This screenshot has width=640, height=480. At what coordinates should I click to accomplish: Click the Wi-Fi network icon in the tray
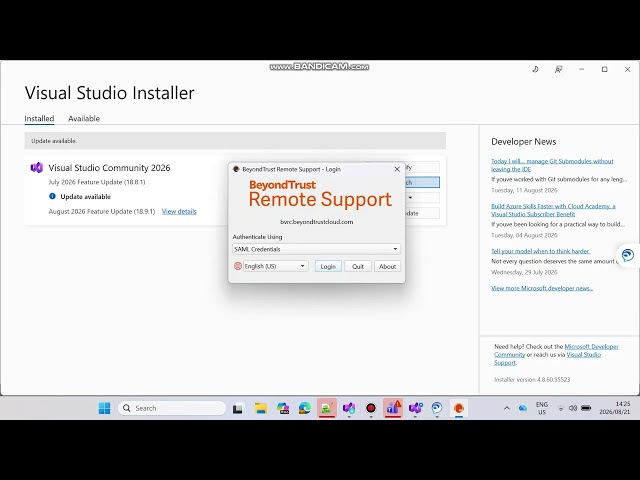click(561, 408)
